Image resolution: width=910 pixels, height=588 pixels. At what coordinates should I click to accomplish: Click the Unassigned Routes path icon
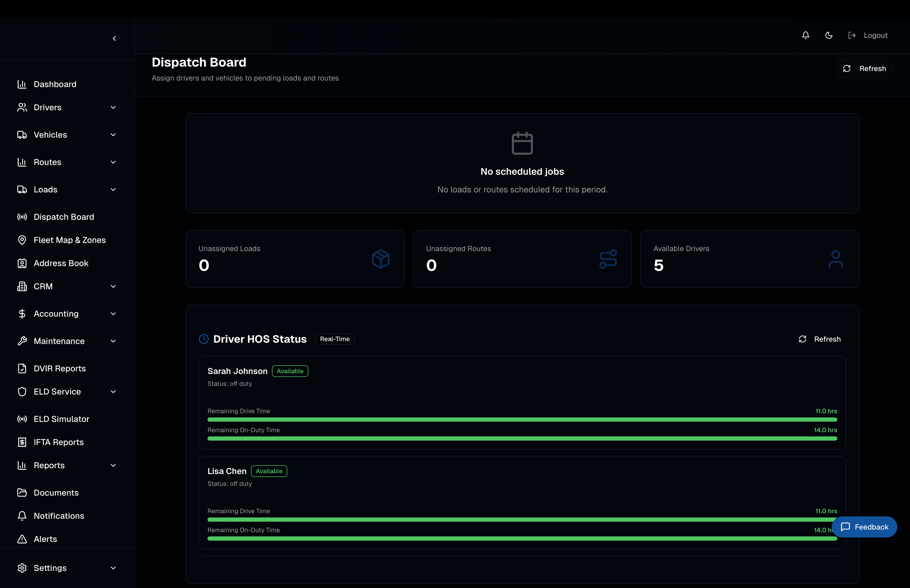(x=608, y=259)
